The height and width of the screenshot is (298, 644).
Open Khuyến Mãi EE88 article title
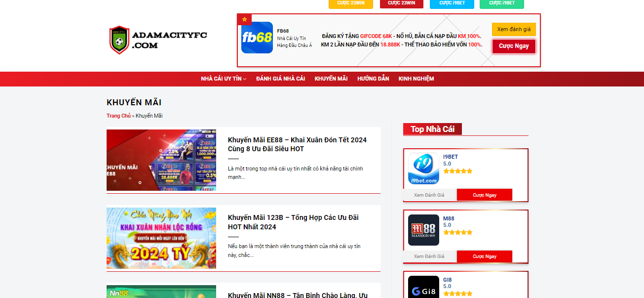click(297, 144)
